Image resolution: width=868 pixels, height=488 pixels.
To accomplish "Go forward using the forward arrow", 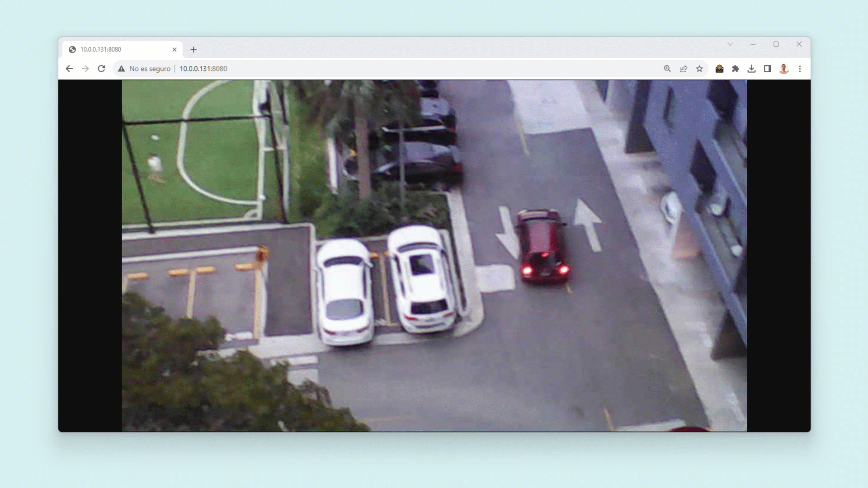I will tap(85, 69).
